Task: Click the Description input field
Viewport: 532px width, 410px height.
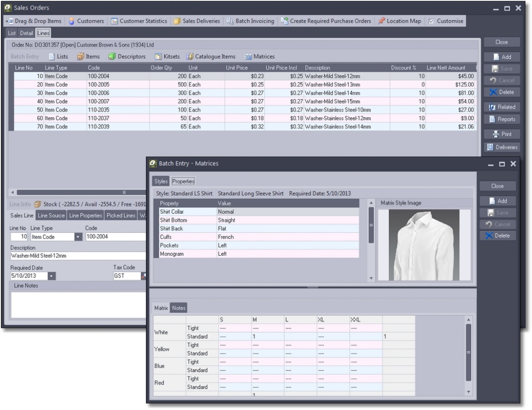Action: pyautogui.click(x=78, y=256)
